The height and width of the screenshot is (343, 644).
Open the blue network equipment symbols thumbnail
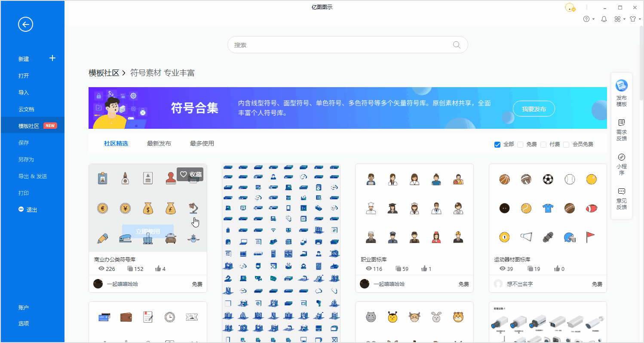(281, 253)
